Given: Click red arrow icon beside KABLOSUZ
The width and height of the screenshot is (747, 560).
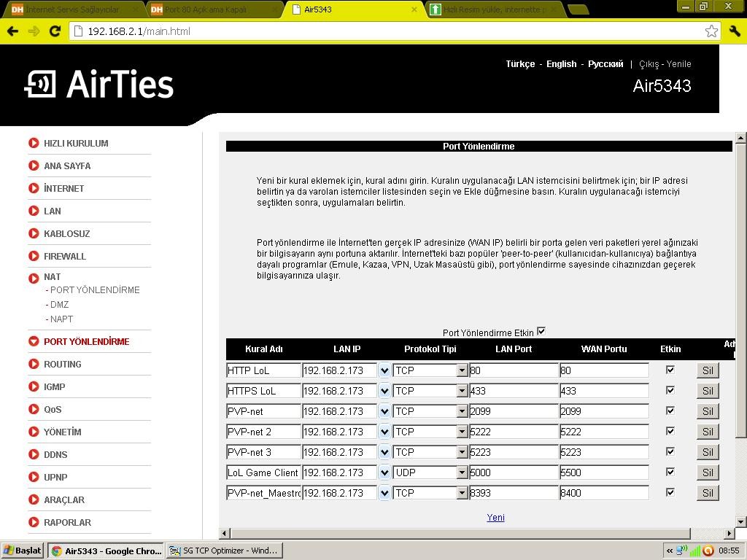Looking at the screenshot, I should coord(34,233).
